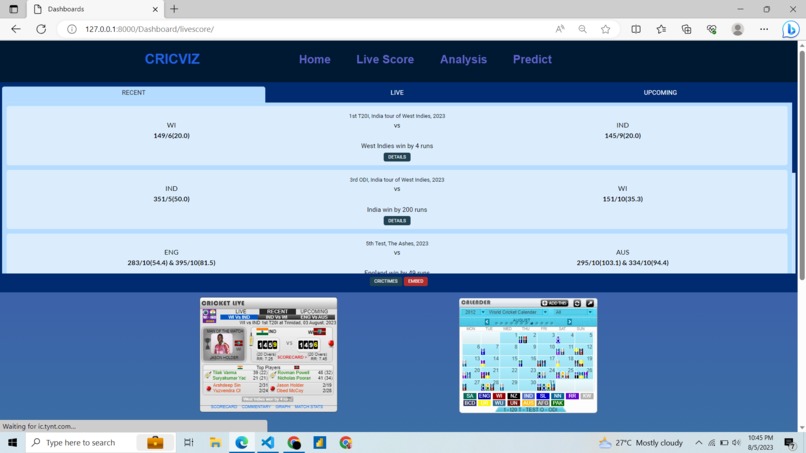806x453 pixels.
Task: Click the page vertical scrollbar
Action: [801, 165]
